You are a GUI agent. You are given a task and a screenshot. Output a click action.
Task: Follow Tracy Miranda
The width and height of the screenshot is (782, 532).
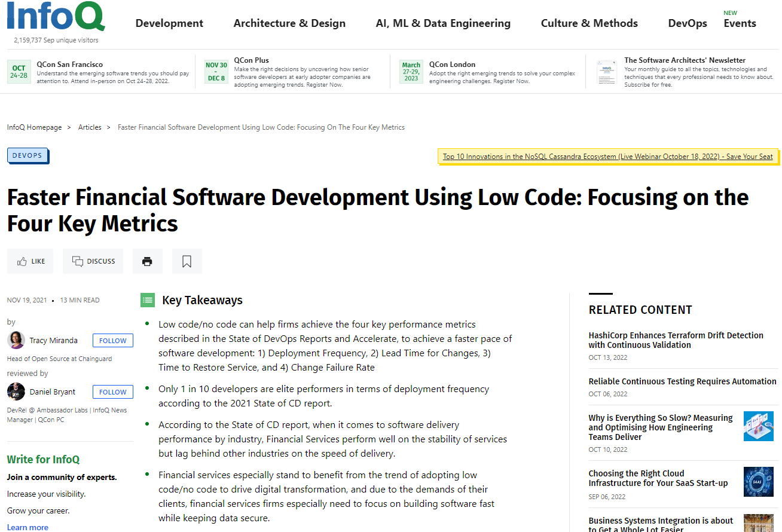(x=113, y=341)
